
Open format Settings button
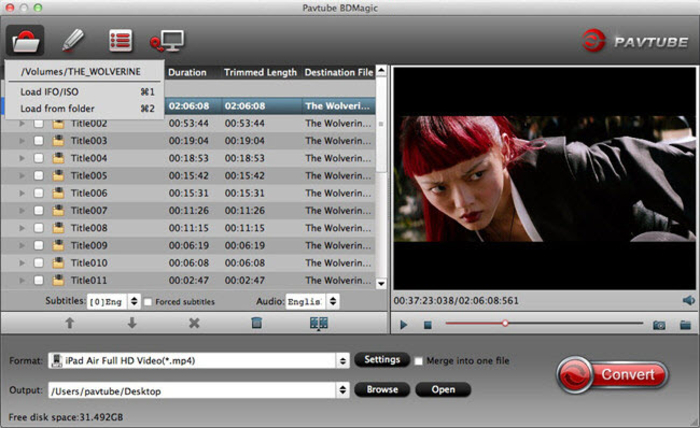(382, 360)
